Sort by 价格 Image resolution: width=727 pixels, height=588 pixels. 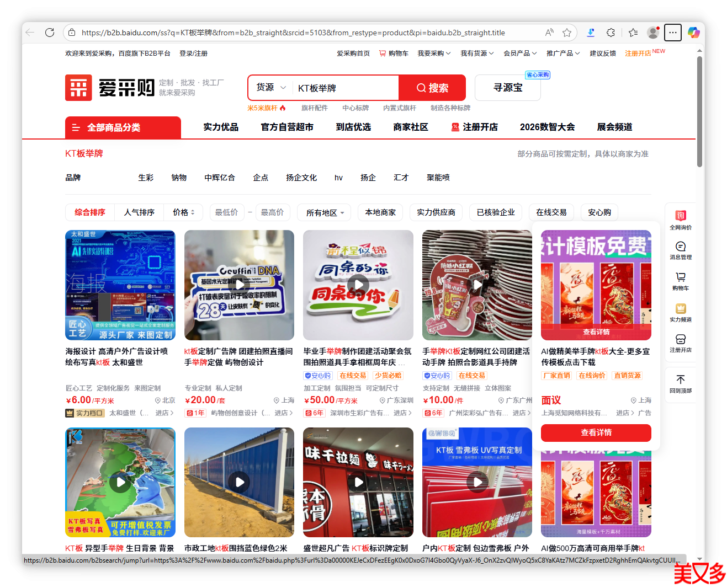point(183,212)
